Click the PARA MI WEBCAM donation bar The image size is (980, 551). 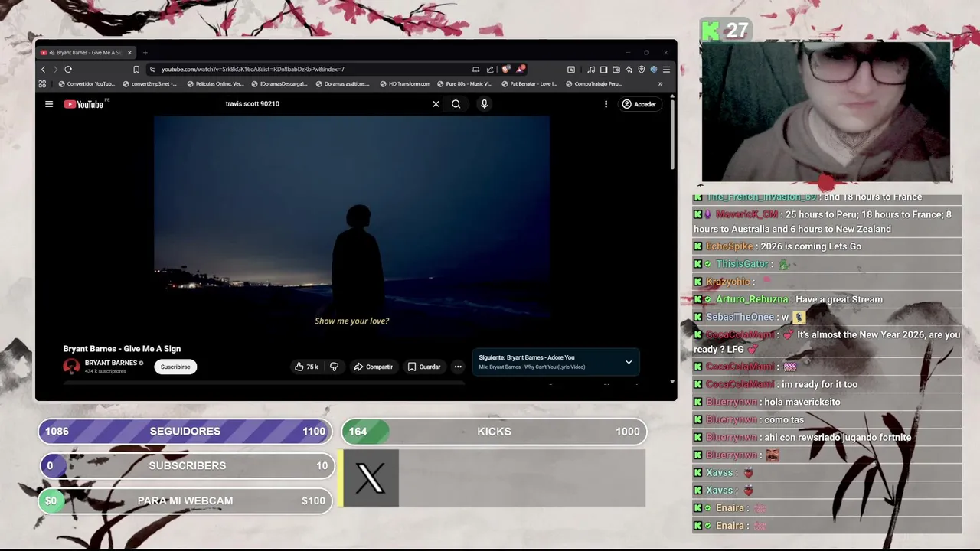(185, 500)
